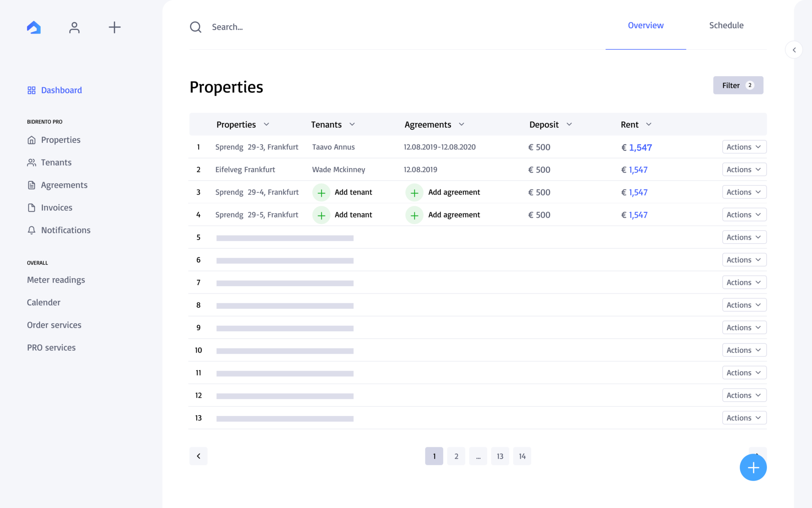This screenshot has width=812, height=508.
Task: Open the user profile icon
Action: tap(74, 27)
